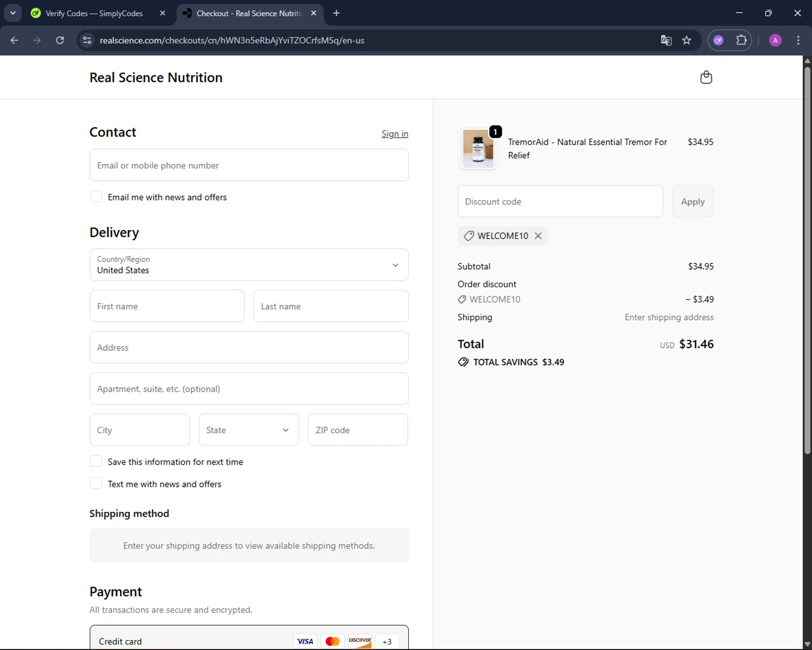Focus the Last name field
Screen dimensions: 812x650
(x=331, y=306)
